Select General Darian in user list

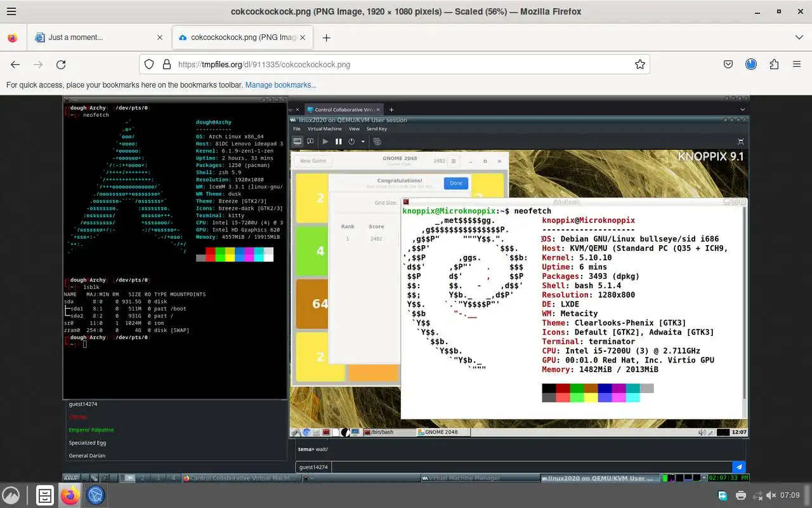tap(87, 455)
